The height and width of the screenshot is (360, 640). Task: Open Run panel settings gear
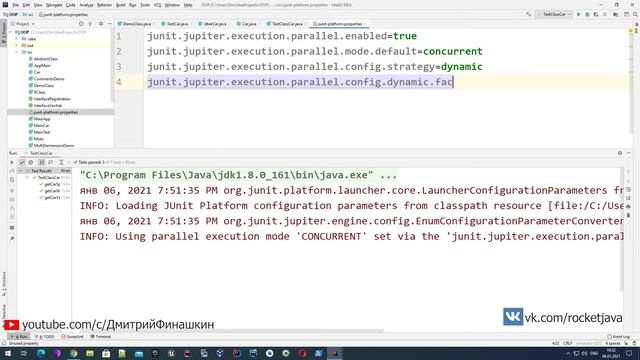point(620,153)
